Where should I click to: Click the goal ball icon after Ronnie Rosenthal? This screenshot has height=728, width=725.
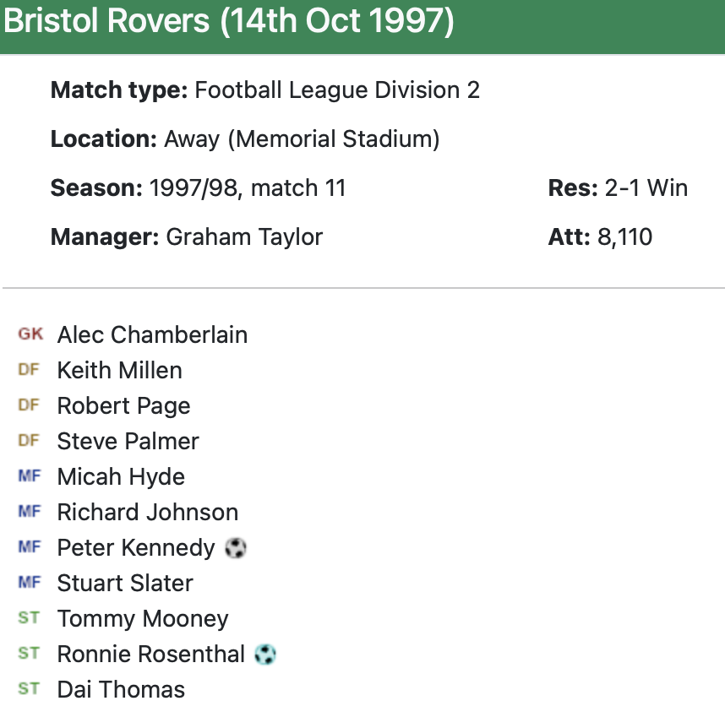(265, 654)
